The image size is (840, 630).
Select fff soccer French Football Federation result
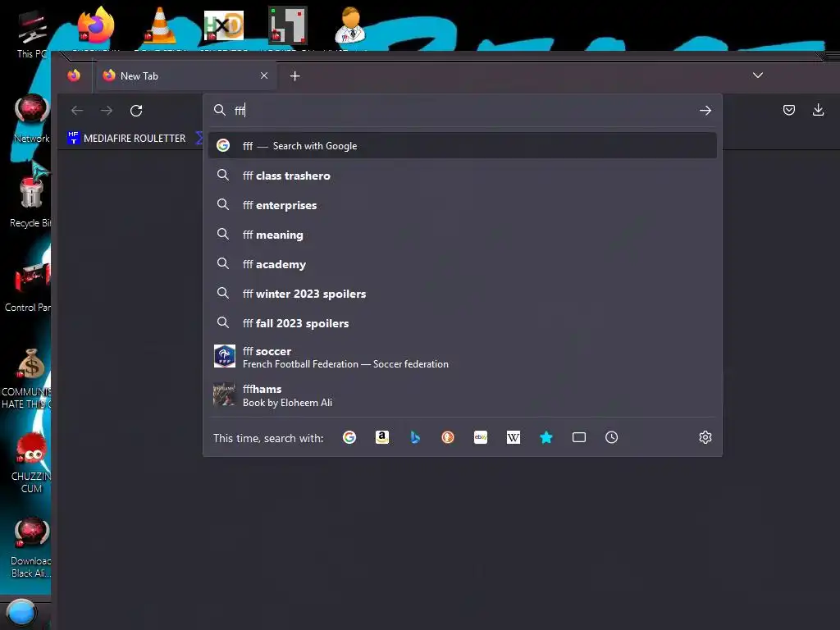pyautogui.click(x=463, y=357)
